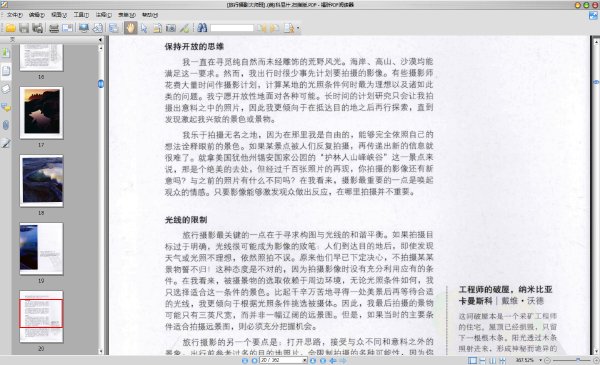Image resolution: width=600 pixels, height=365 pixels.
Task: Click the Save As disks icon
Action: coord(38,28)
